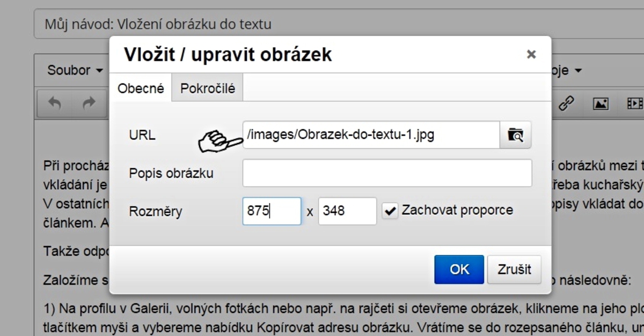Click the Zrušit button
Viewport: 644px width, 336px height.
(514, 269)
